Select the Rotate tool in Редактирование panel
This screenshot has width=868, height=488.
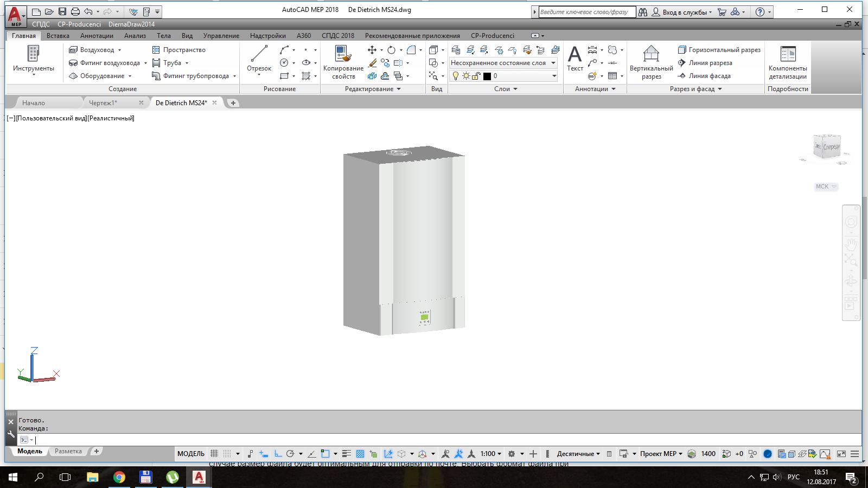pyautogui.click(x=391, y=50)
